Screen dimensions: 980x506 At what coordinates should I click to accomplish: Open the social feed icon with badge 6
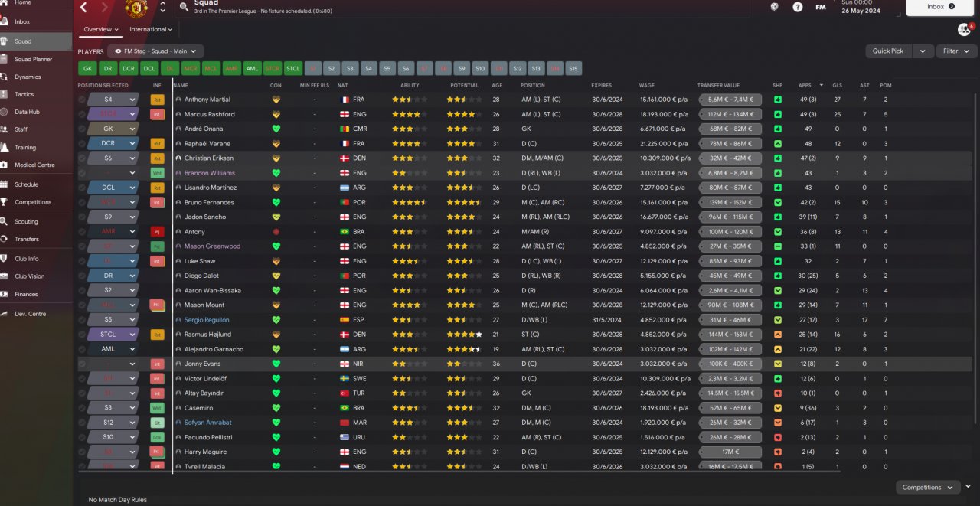[964, 29]
